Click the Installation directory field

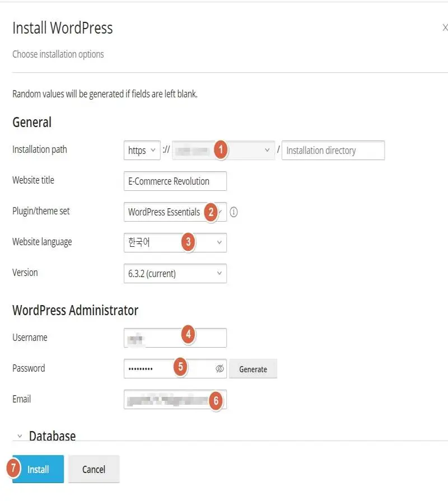[333, 150]
